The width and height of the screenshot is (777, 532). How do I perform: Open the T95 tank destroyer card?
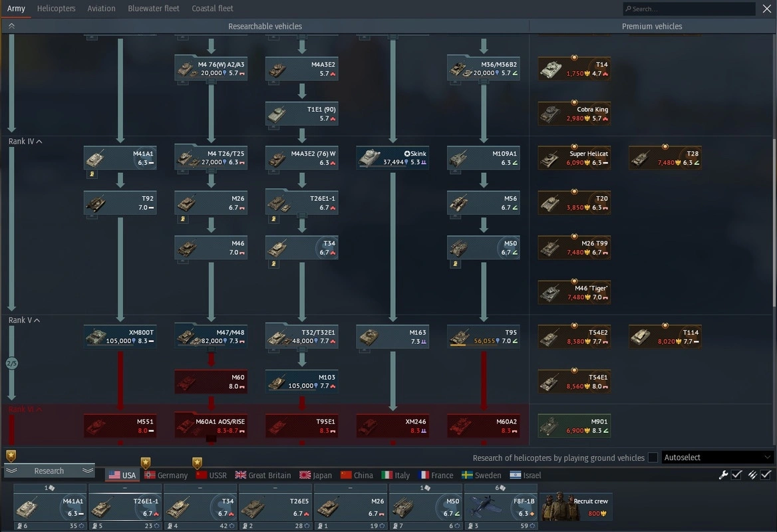coord(484,336)
